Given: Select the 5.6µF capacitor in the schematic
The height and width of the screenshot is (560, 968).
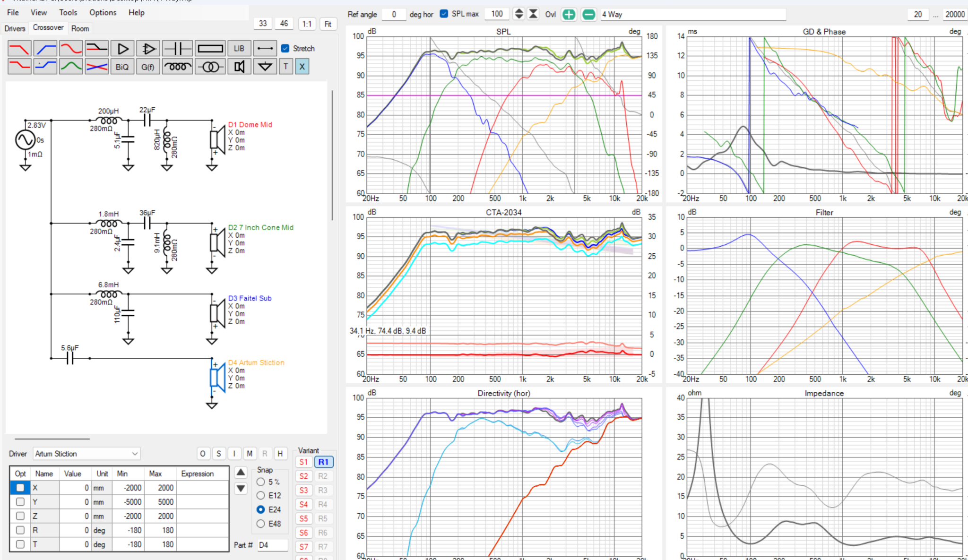Looking at the screenshot, I should click(x=70, y=358).
